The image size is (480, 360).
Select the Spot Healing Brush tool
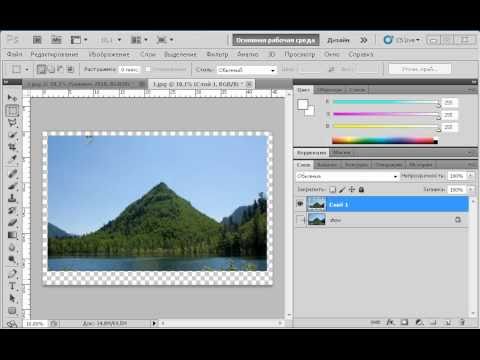tap(12, 173)
